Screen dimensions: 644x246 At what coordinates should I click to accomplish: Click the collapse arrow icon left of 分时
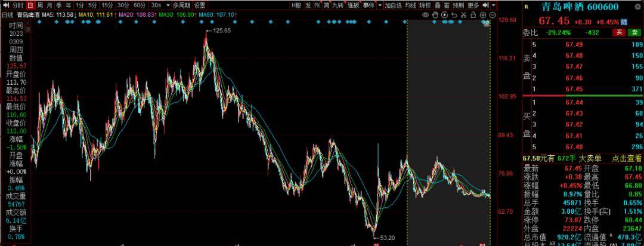click(x=6, y=5)
